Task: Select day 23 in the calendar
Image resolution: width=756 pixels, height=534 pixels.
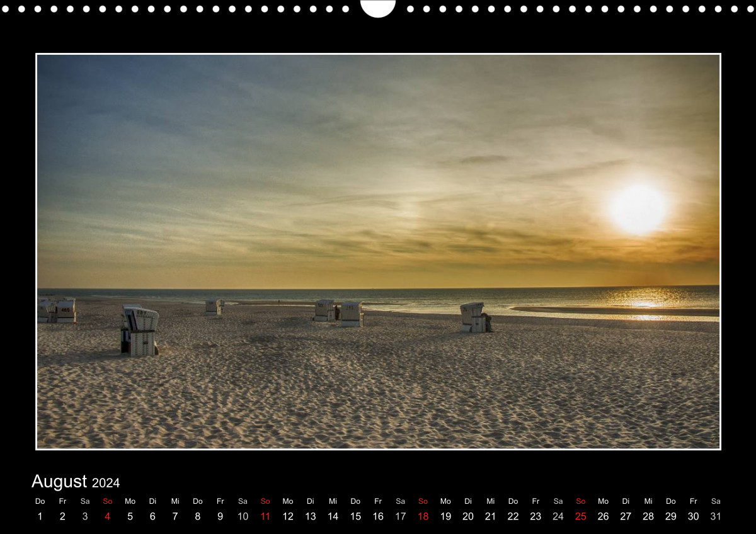Action: tap(535, 516)
